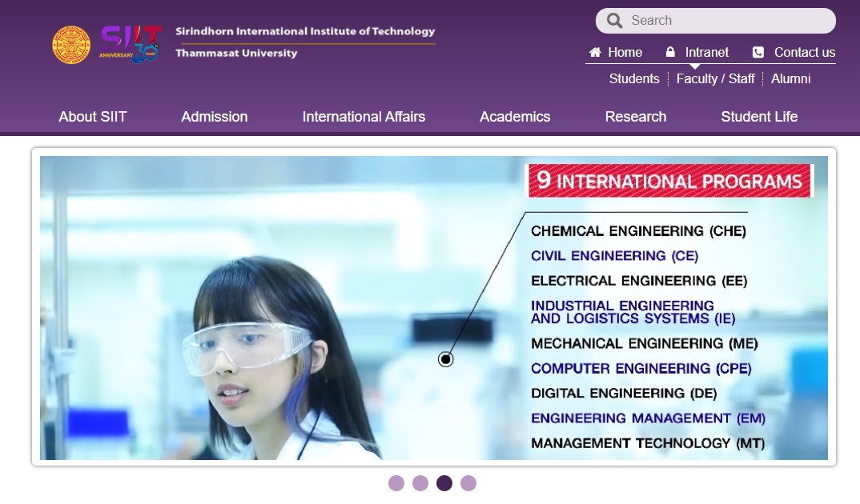This screenshot has height=504, width=860.
Task: Click the Home house icon
Action: 595,52
